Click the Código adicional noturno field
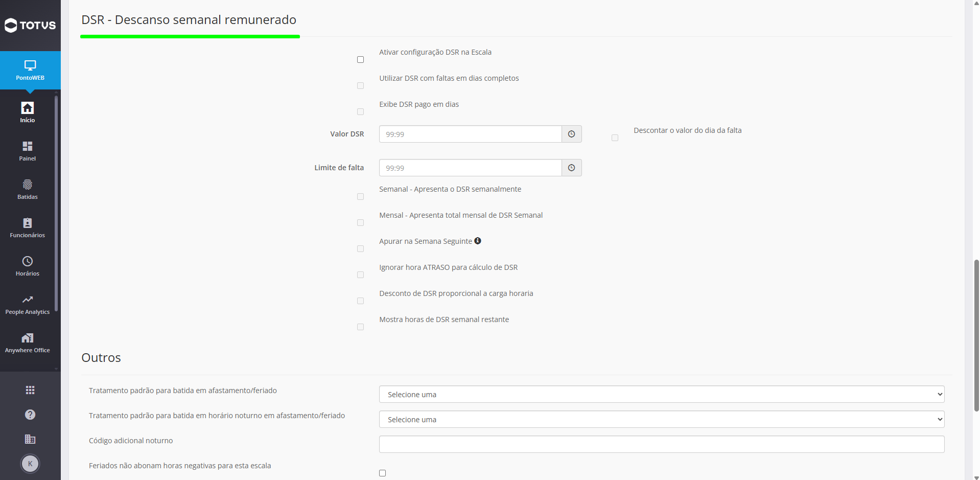The image size is (980, 480). pyautogui.click(x=662, y=444)
